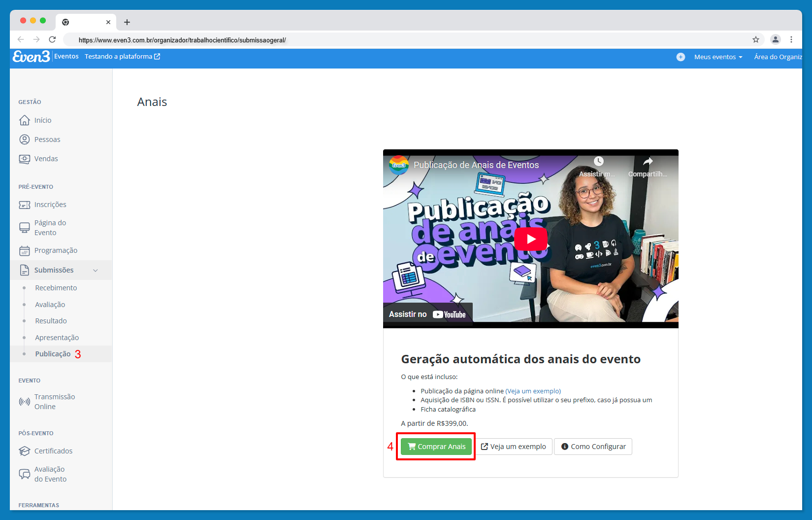Click the Ficha catalográfica list item

coord(448,410)
